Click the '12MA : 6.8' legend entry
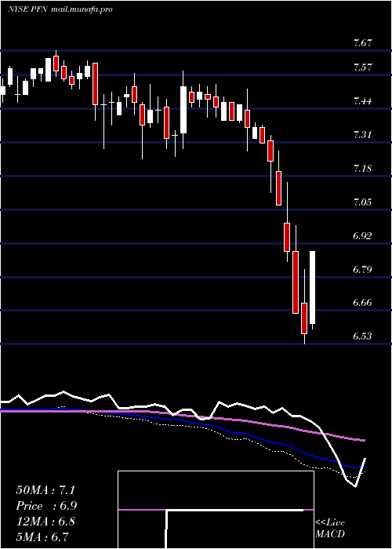Viewport: 392px width, 549px height. [45, 522]
